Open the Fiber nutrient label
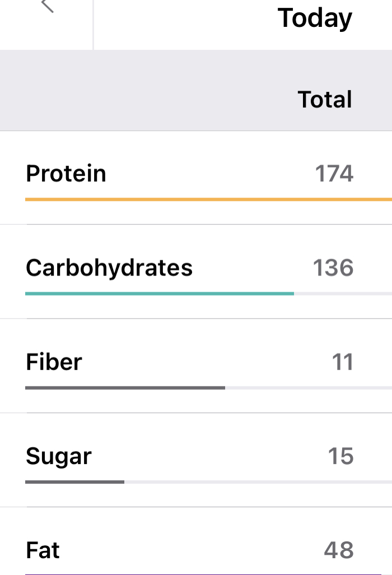The image size is (392, 575). [x=54, y=362]
